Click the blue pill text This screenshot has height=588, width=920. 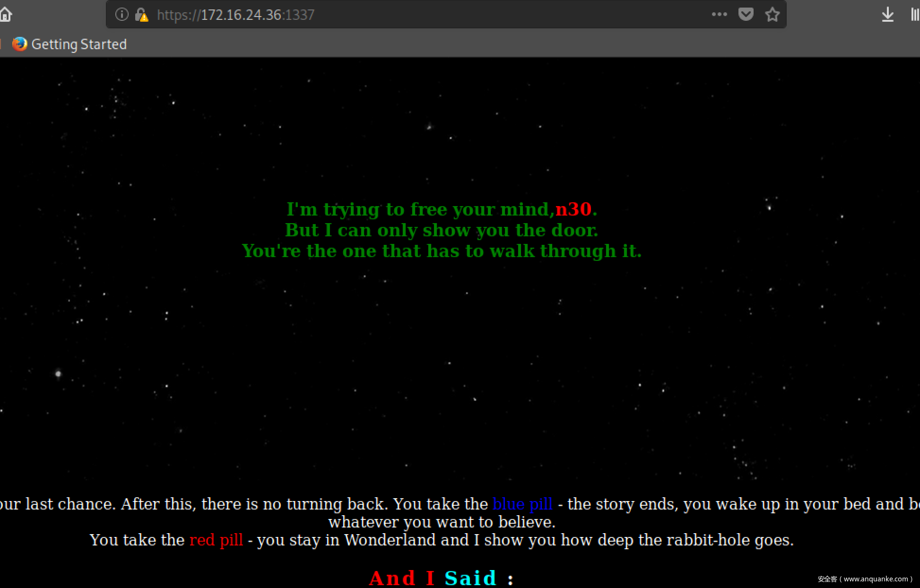522,504
